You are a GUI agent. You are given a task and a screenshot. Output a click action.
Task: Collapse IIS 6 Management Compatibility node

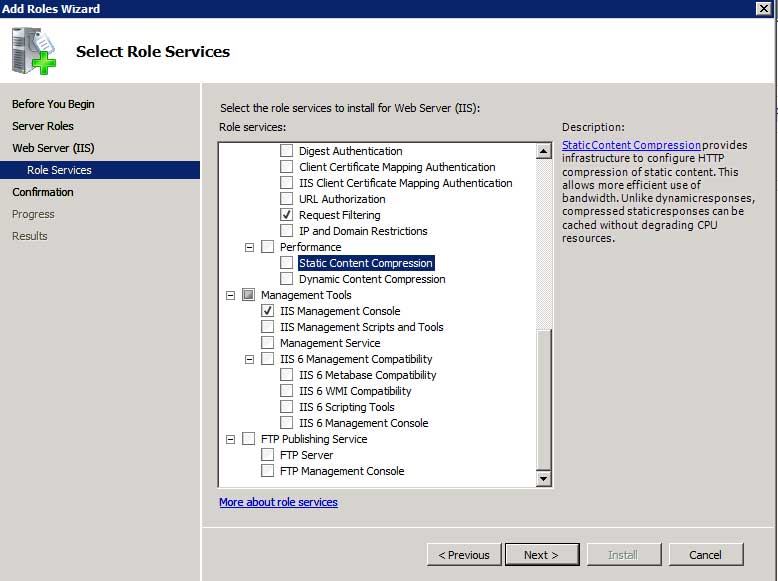[x=250, y=359]
